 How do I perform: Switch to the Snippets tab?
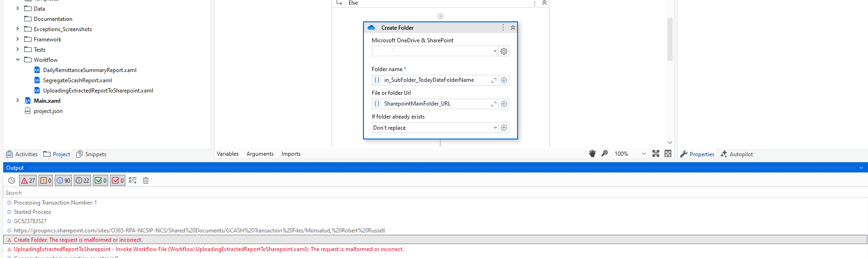(91, 154)
